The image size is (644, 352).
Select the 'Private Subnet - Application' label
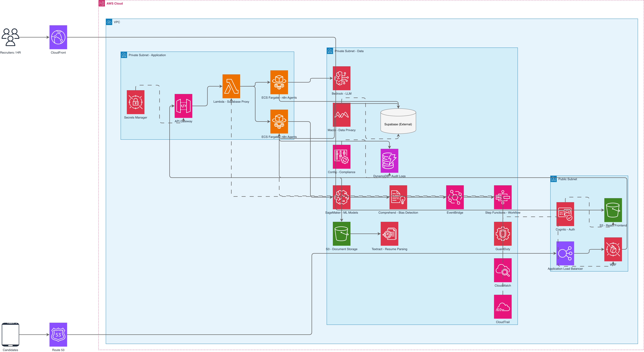147,55
